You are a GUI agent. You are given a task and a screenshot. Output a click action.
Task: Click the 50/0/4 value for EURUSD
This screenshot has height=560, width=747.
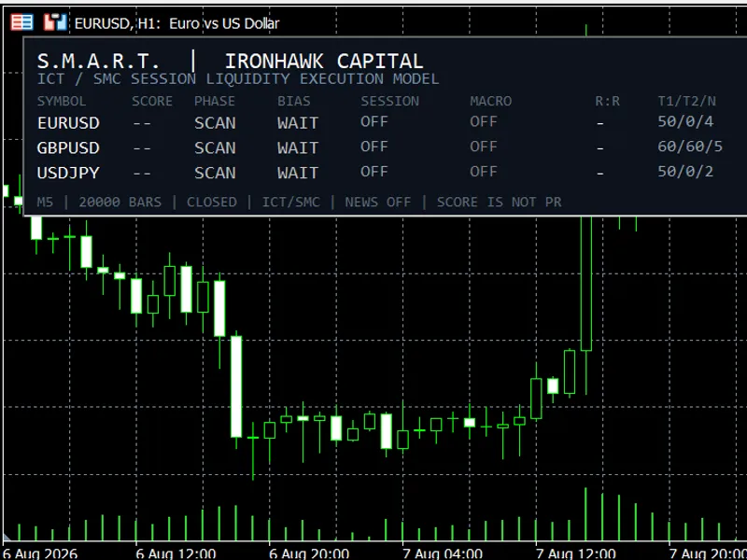685,121
